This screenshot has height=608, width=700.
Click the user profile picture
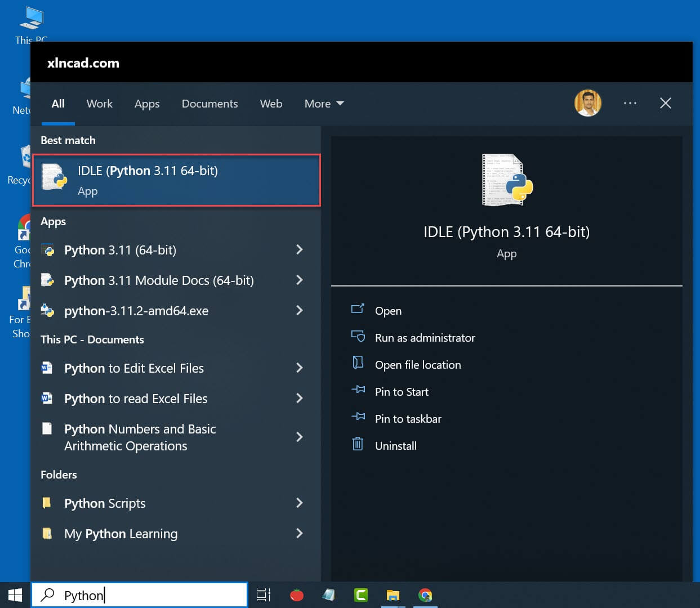587,103
